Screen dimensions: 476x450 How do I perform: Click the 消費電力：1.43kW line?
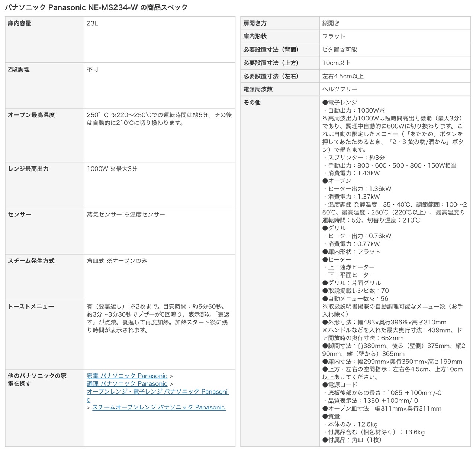pyautogui.click(x=351, y=173)
